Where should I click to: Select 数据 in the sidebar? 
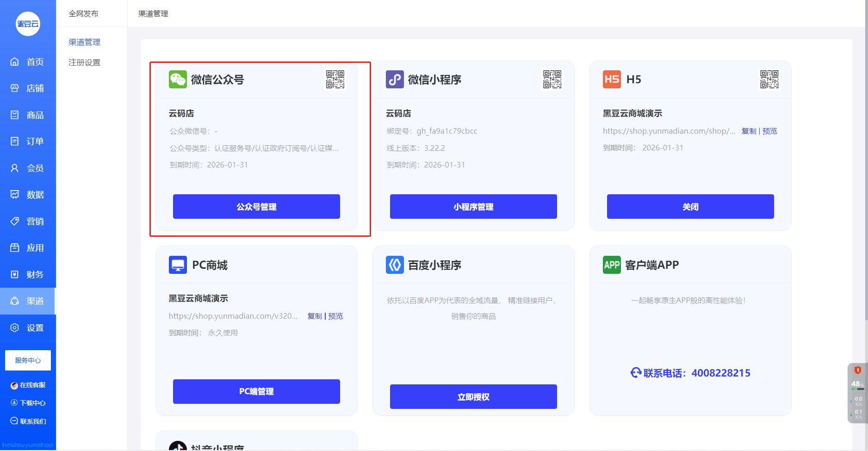coord(28,194)
